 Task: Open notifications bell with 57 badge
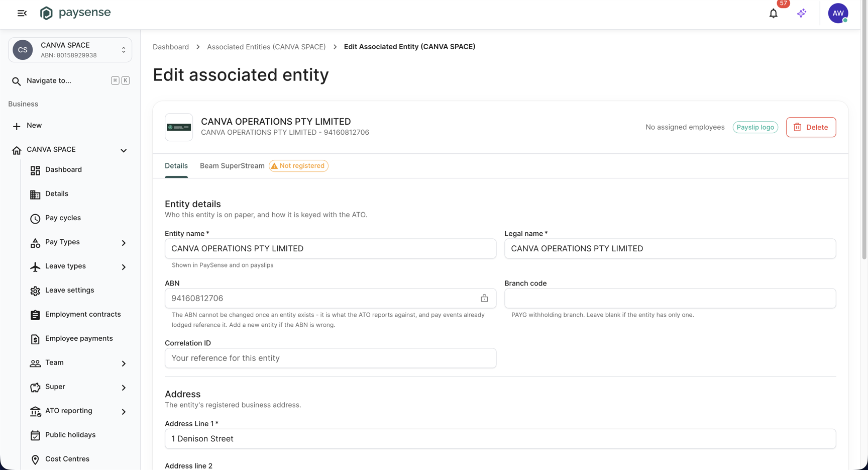774,14
